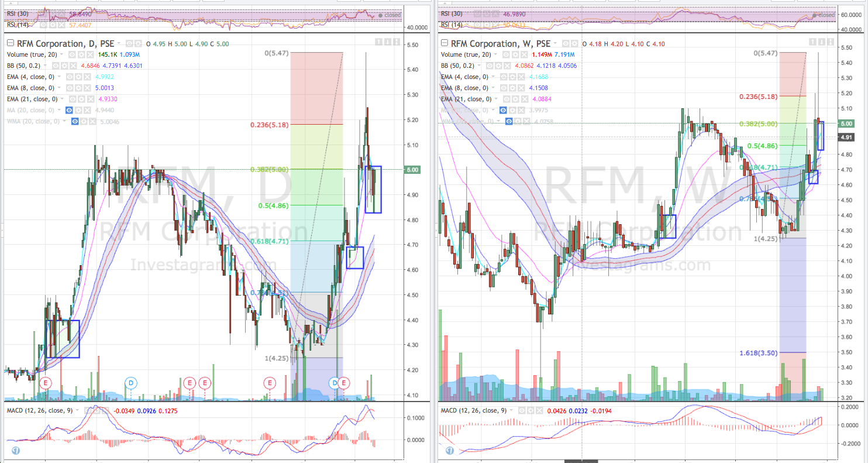Open settings for daily MA (20, close, 0)
Image resolution: width=868 pixels, height=463 pixels.
click(78, 110)
